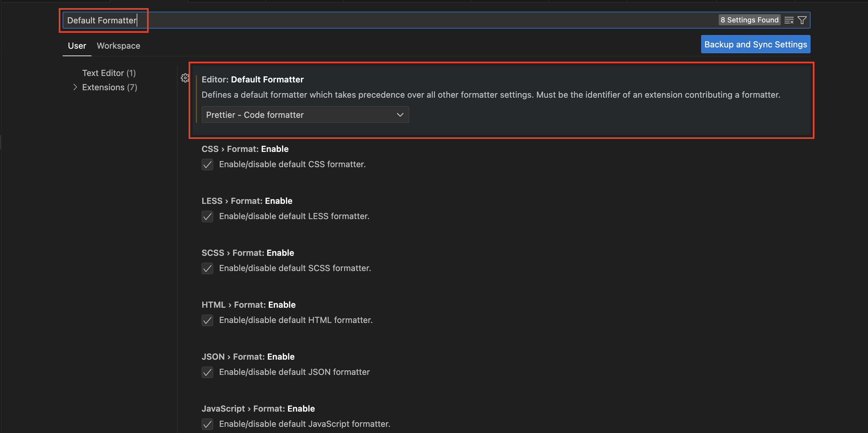The image size is (868, 433).
Task: Click the JavaScript › Format: Enable heading
Action: pos(258,408)
